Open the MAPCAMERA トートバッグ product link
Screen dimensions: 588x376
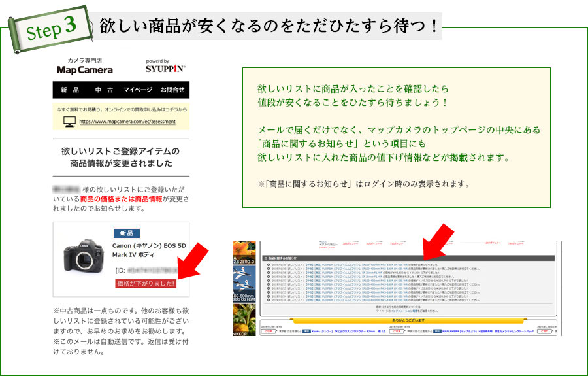[x=488, y=332]
